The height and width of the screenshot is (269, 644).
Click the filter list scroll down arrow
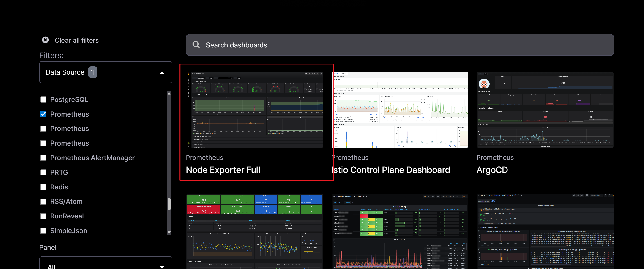pos(169,232)
